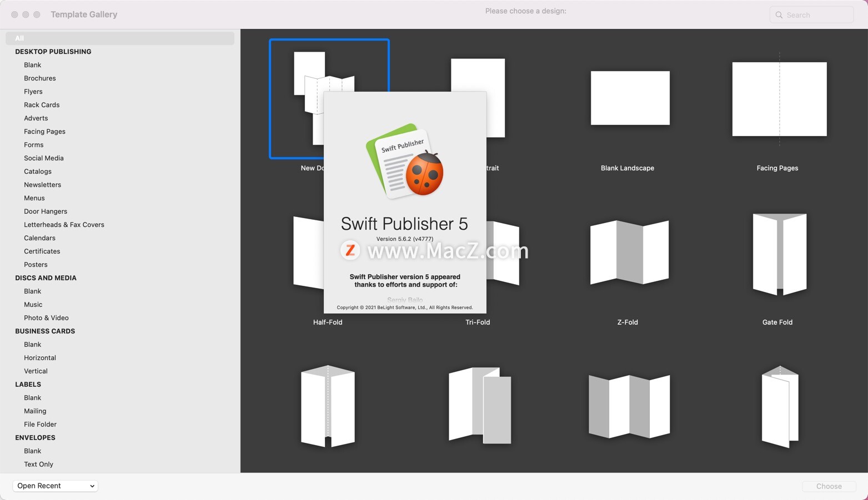Select Blank under Labels
This screenshot has width=868, height=500.
click(32, 398)
